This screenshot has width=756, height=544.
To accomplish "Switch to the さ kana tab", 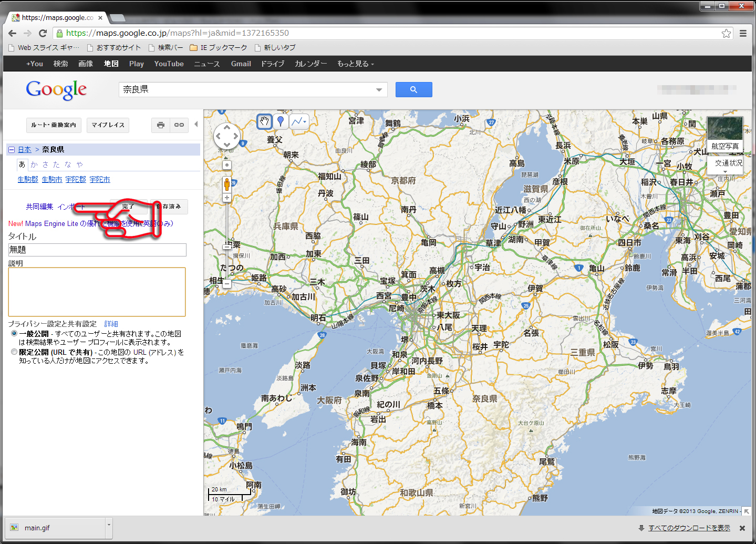I will 45,165.
